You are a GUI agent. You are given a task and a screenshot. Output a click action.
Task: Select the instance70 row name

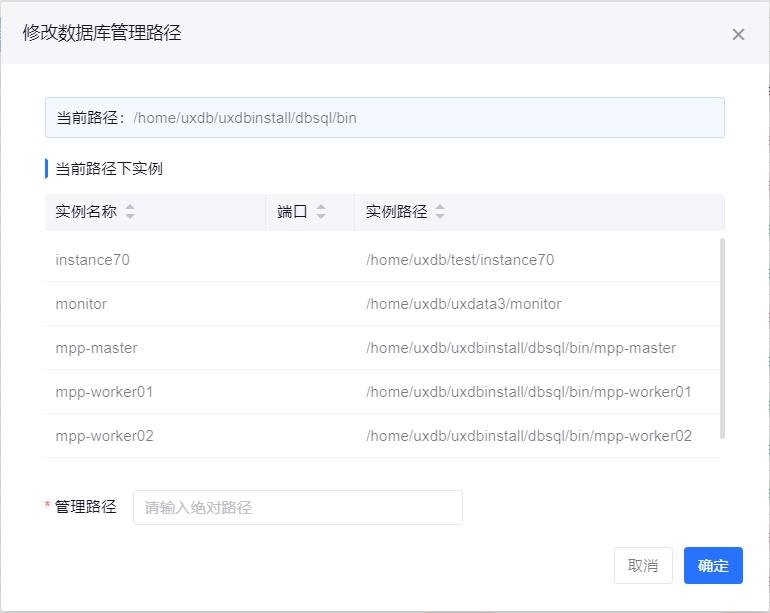(93, 260)
